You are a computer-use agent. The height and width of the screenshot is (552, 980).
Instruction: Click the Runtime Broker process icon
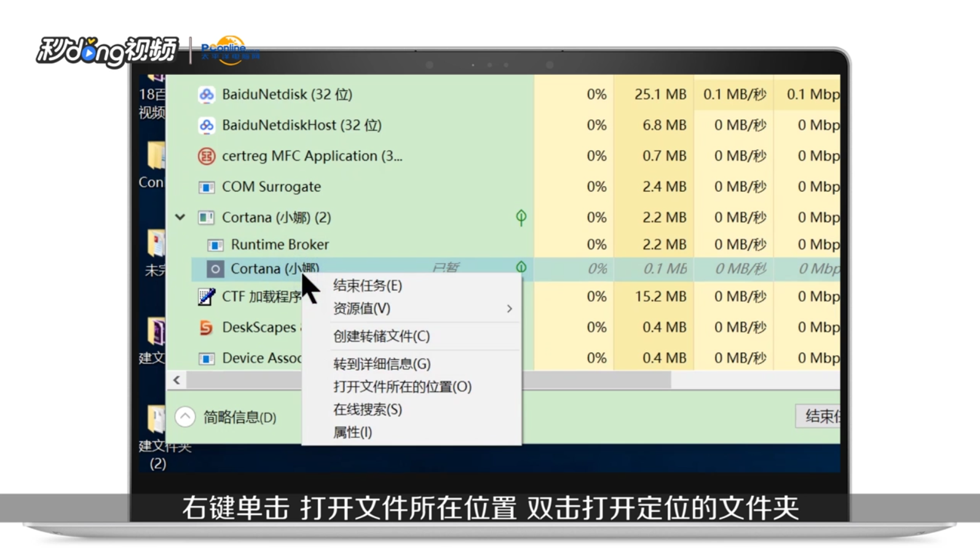click(215, 245)
